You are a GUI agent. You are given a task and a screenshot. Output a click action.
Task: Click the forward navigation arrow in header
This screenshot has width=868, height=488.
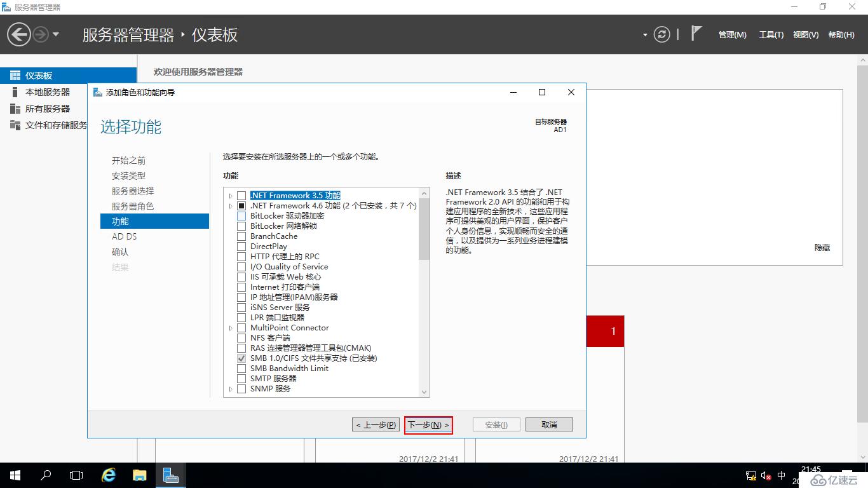[x=41, y=34]
